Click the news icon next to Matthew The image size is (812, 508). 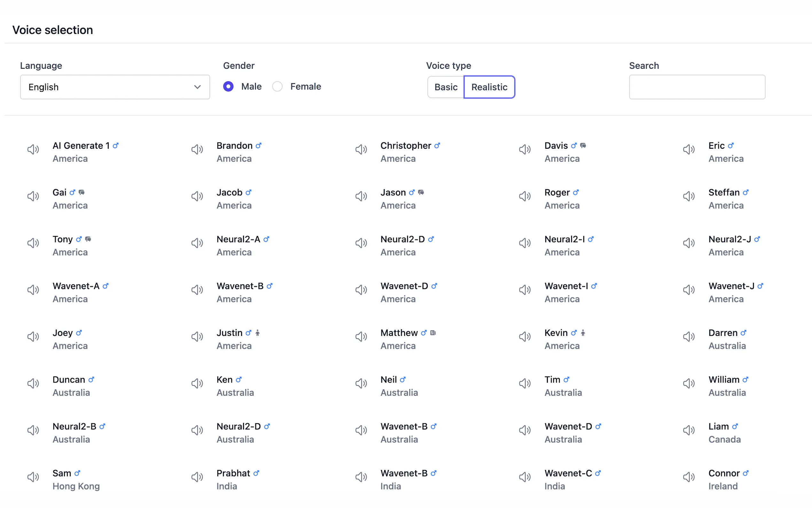tap(433, 333)
